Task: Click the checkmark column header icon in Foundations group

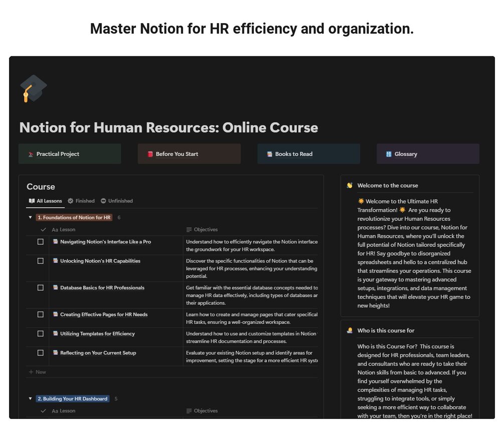Action: click(x=43, y=230)
